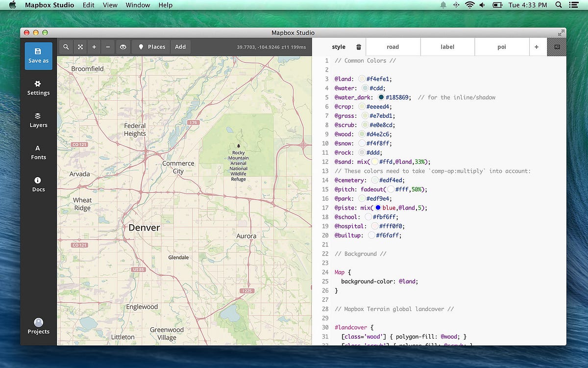Open the Layers panel

pyautogui.click(x=38, y=121)
